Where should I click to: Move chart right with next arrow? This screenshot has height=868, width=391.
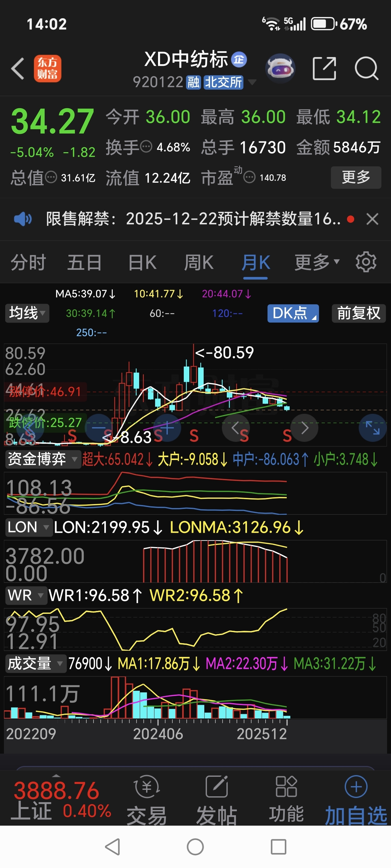pyautogui.click(x=304, y=427)
